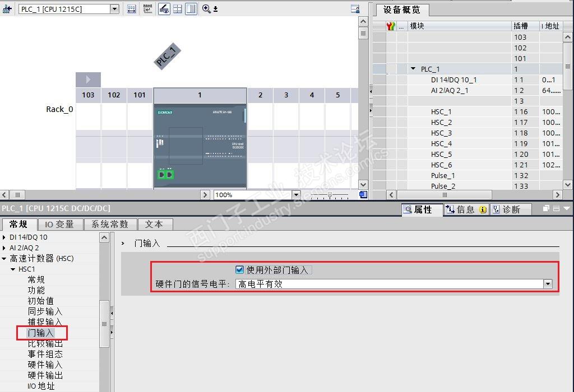The width and height of the screenshot is (574, 392).
Task: Toggle the split device overview pane icon
Action: click(x=191, y=9)
